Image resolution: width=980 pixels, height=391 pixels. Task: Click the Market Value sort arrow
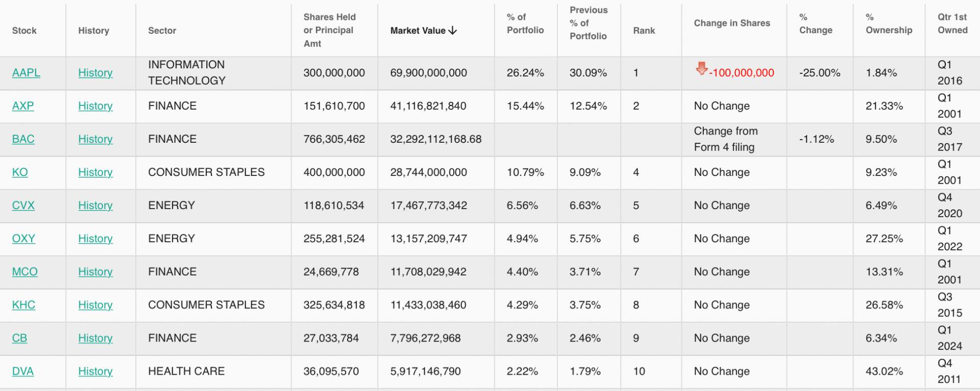coord(452,31)
